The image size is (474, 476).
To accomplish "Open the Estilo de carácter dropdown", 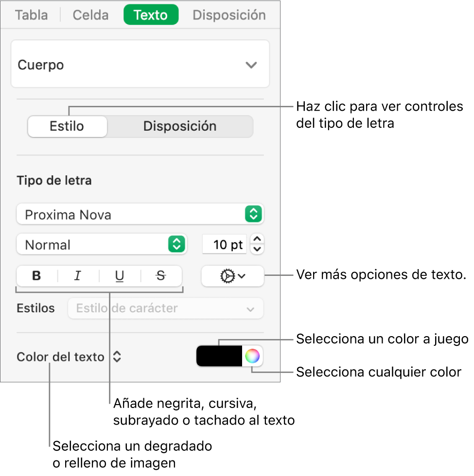I will click(166, 308).
